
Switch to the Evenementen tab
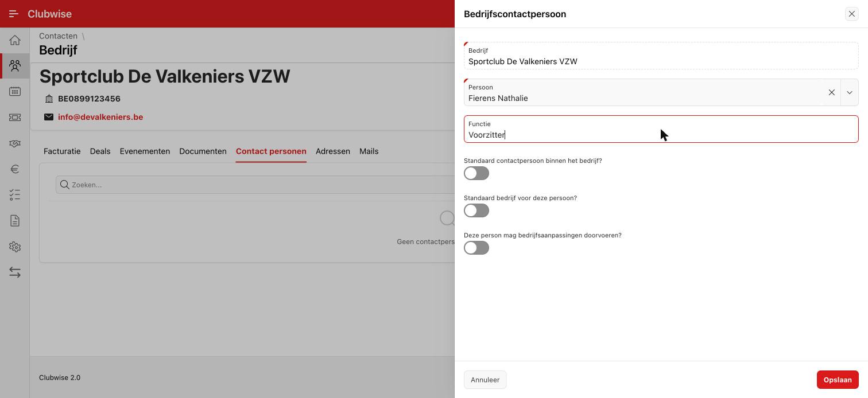[145, 151]
